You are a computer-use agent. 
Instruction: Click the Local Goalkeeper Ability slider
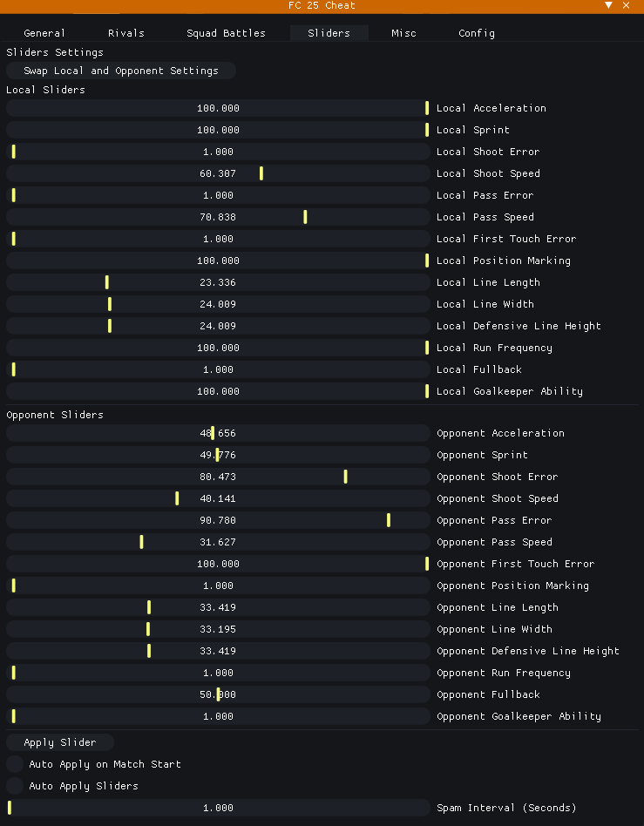coord(218,391)
